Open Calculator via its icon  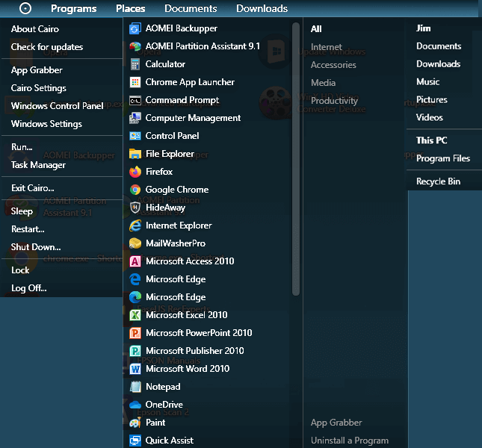coord(135,64)
